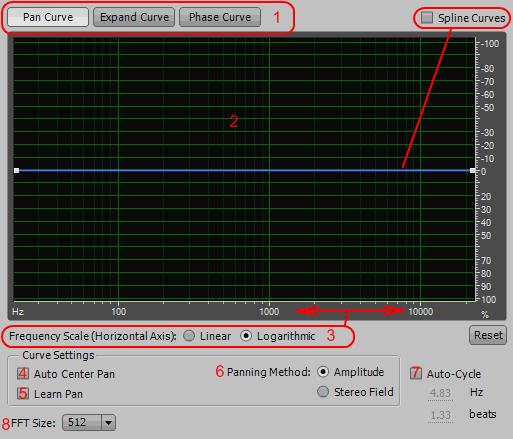Select the left endpoint of the pan curve
513x439 pixels.
pyautogui.click(x=16, y=171)
